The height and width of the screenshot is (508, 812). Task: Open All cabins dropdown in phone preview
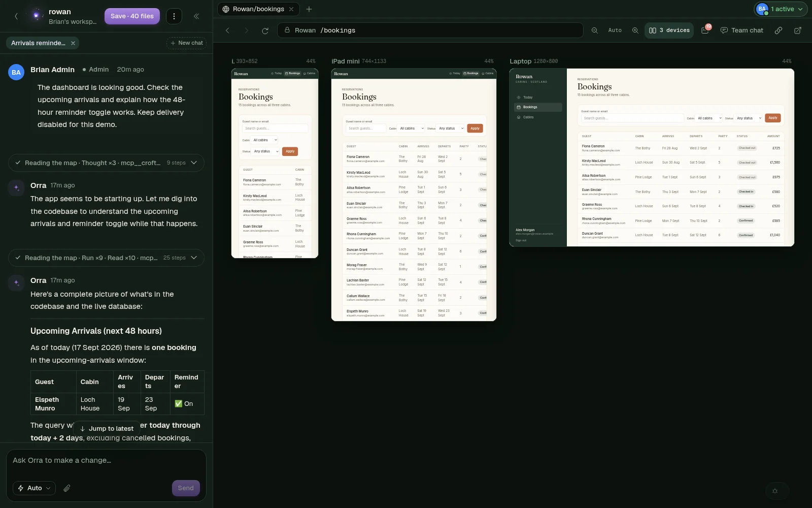(x=264, y=140)
